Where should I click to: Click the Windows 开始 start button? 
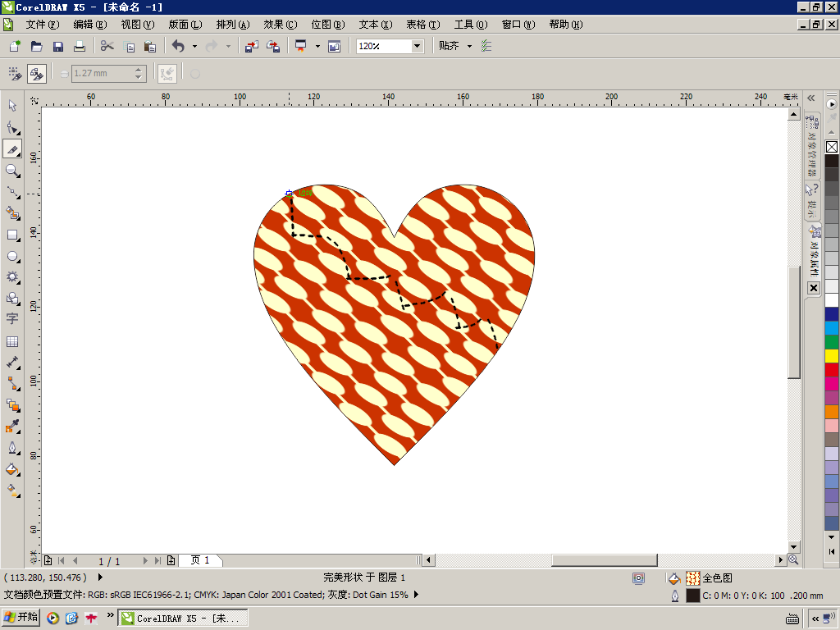pos(21,617)
